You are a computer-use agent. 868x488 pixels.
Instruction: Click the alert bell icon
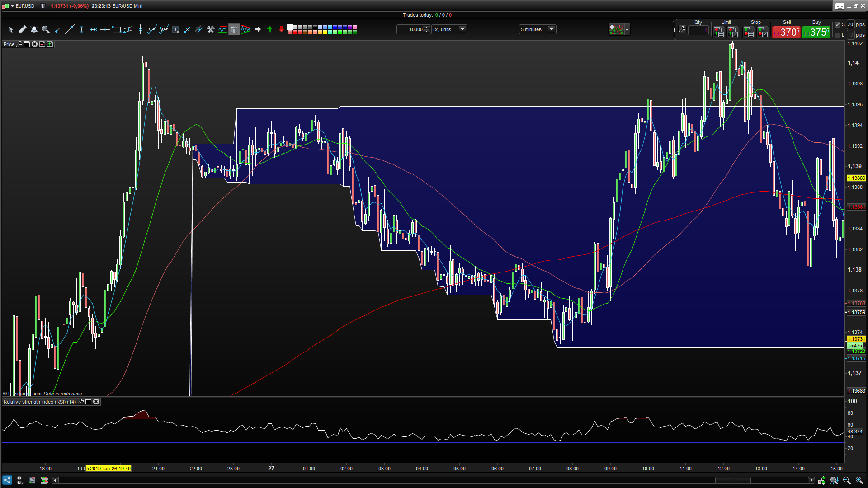click(34, 29)
